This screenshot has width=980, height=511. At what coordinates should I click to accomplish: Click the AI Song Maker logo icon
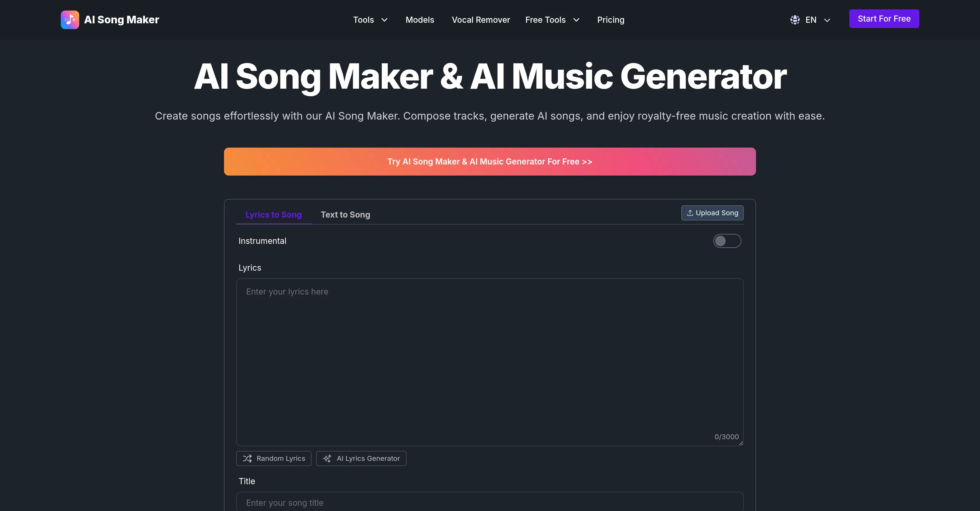point(70,20)
